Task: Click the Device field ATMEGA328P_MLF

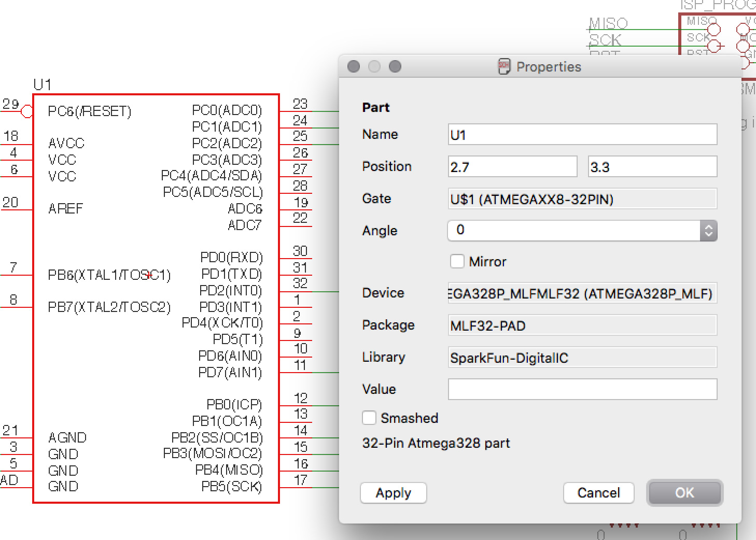Action: coord(582,294)
